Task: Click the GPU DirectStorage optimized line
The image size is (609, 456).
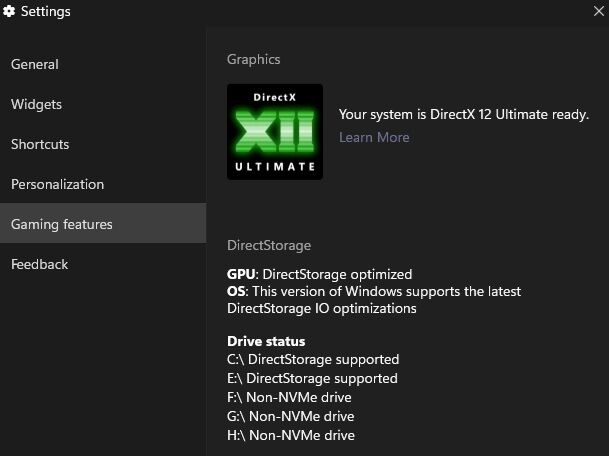Action: (x=319, y=274)
